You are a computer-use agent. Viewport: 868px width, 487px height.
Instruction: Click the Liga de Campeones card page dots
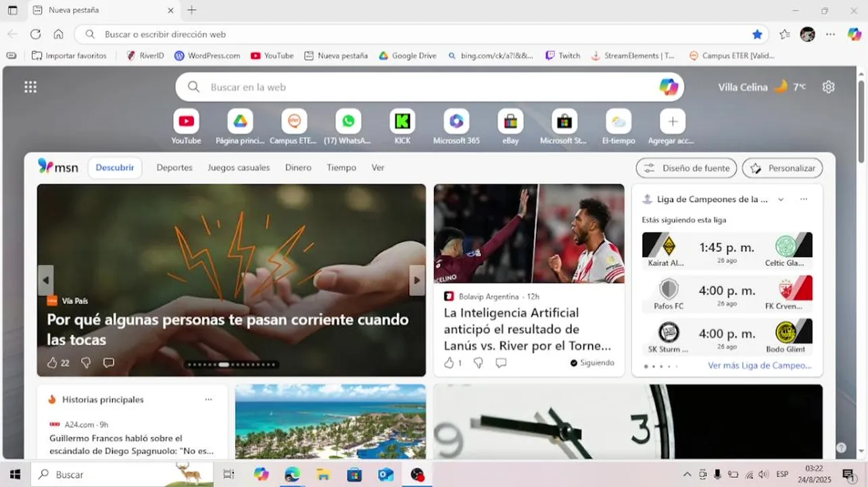[x=661, y=366]
